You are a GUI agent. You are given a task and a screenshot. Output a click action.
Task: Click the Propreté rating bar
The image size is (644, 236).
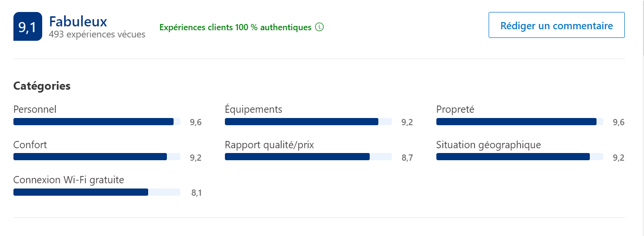click(x=520, y=122)
